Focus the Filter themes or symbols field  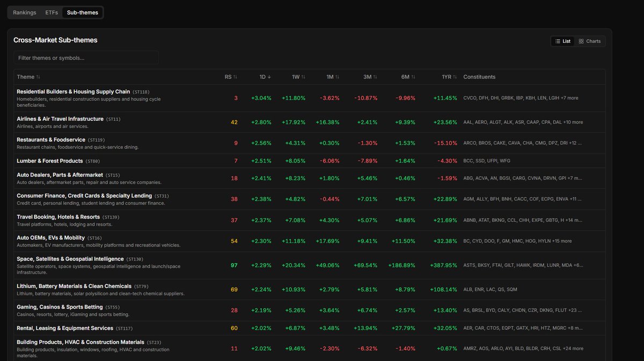(x=86, y=57)
